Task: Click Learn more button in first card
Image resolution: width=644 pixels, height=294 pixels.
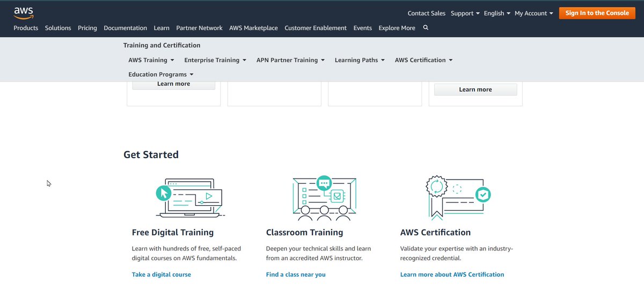Action: tap(174, 84)
